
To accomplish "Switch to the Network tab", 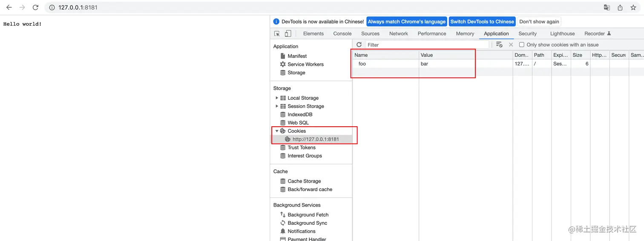I will pos(399,34).
